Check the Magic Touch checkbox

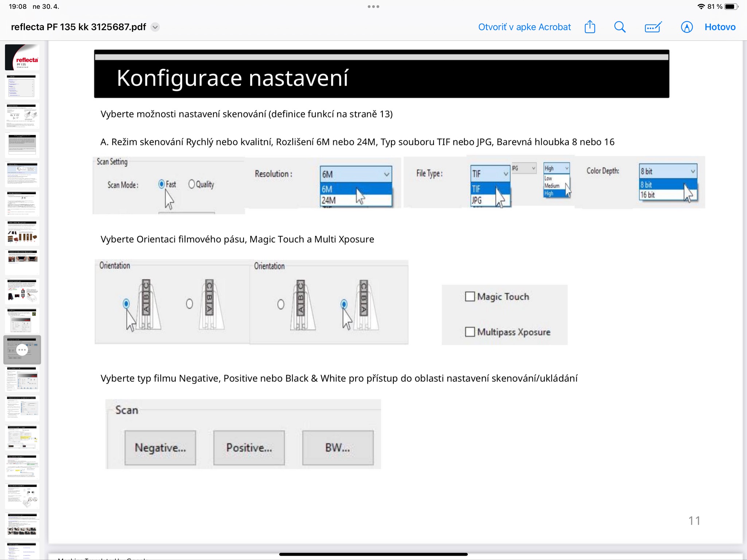coord(470,296)
